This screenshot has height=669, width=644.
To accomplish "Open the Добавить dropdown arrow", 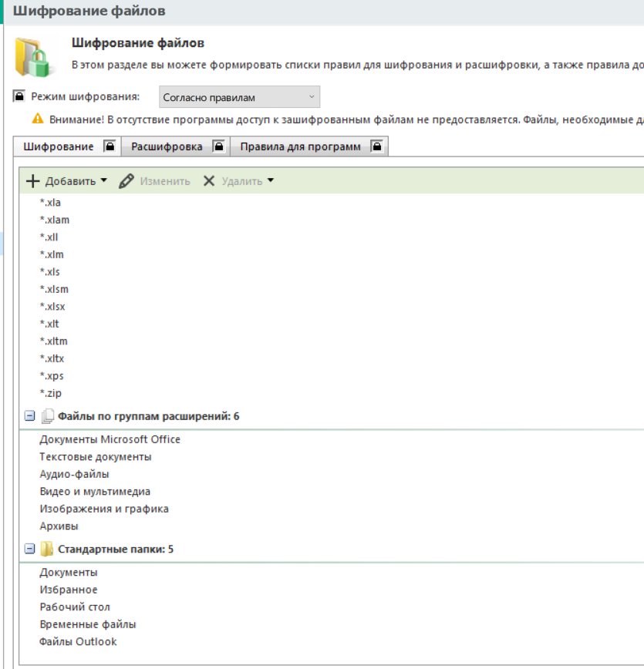I will tap(104, 180).
